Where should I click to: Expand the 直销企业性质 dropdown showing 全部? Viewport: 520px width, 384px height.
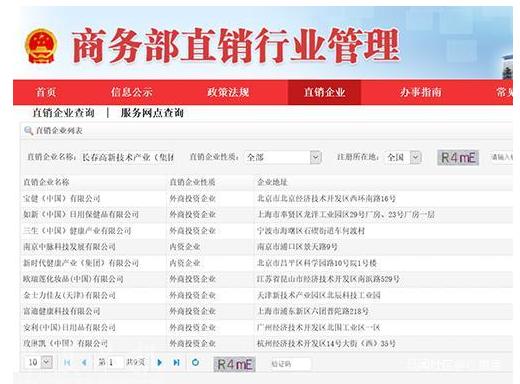[283, 157]
